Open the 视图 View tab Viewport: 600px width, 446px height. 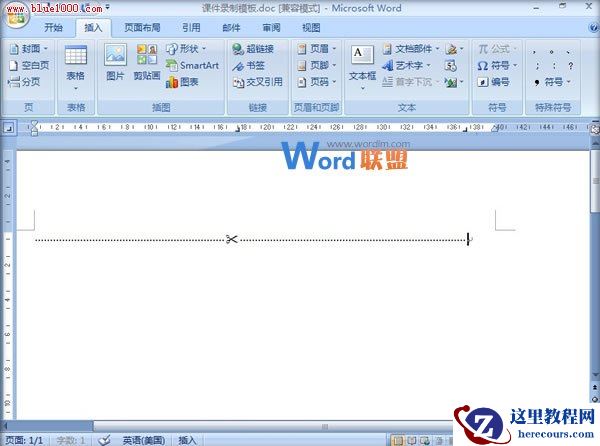pos(311,28)
